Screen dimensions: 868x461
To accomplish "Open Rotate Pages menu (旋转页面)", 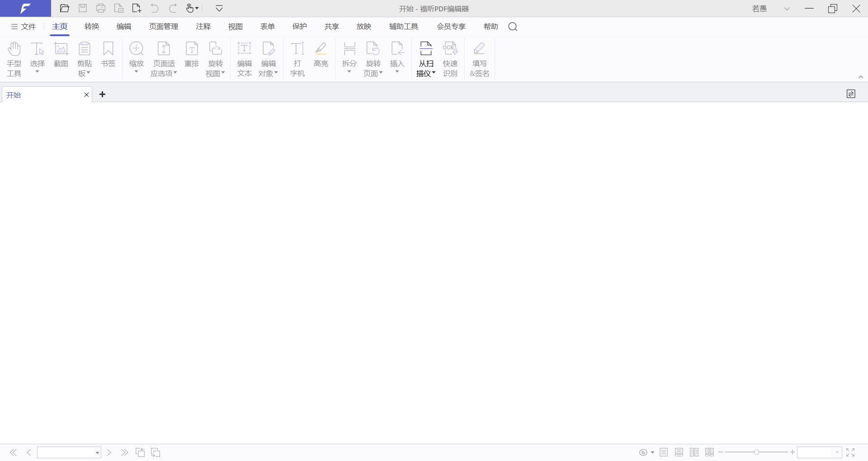I will pyautogui.click(x=373, y=59).
